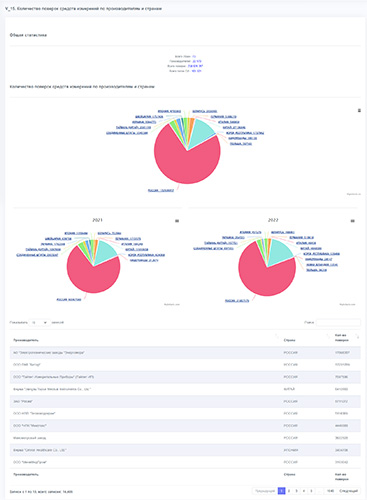This screenshot has height=500, width=367.
Task: Open the Russia label under main pie
Action: (161, 190)
